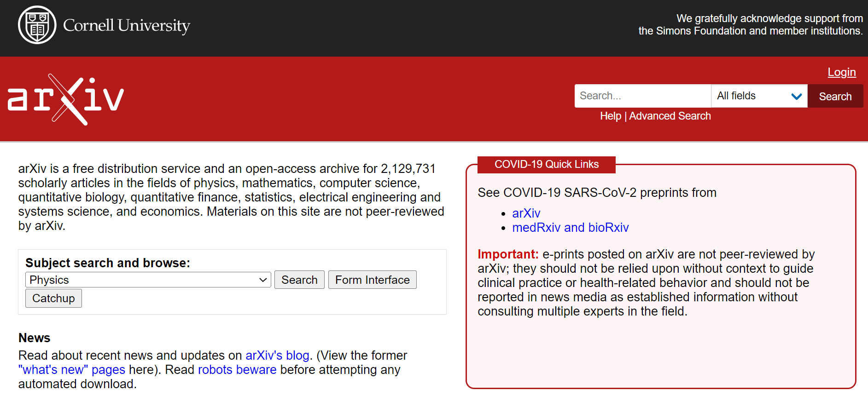Click the Cornell University seal logo
Screen dimensions: 868x396
click(x=37, y=25)
